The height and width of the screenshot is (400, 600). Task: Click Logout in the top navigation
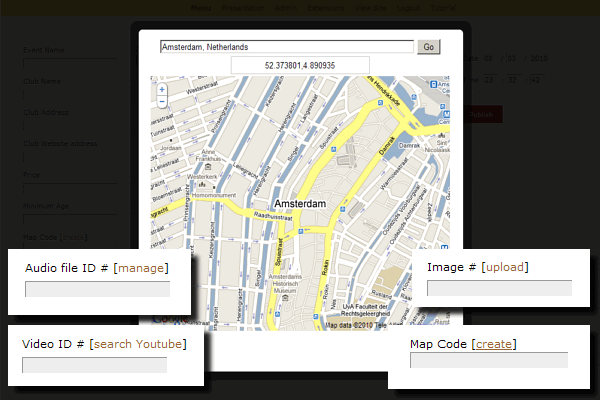pos(408,8)
